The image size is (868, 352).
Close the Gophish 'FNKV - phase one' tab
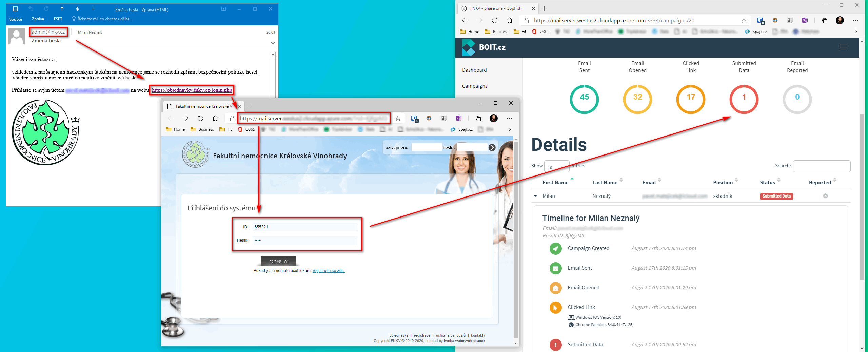point(533,8)
